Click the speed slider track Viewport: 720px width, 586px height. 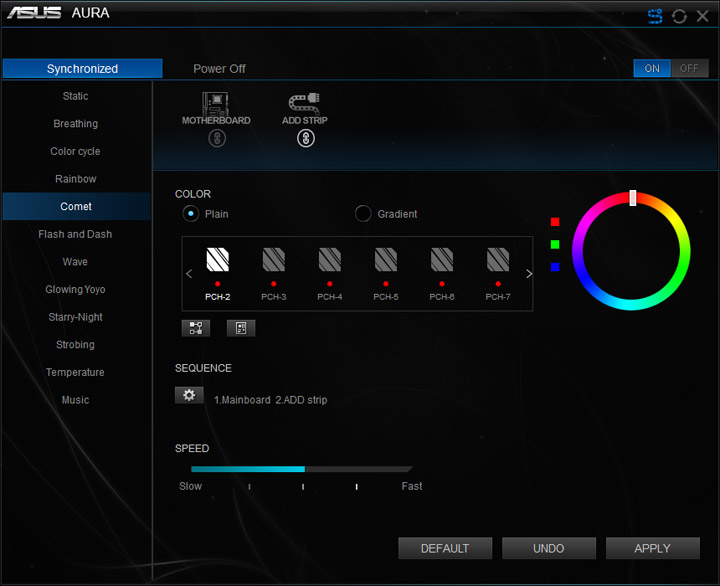coord(302,469)
